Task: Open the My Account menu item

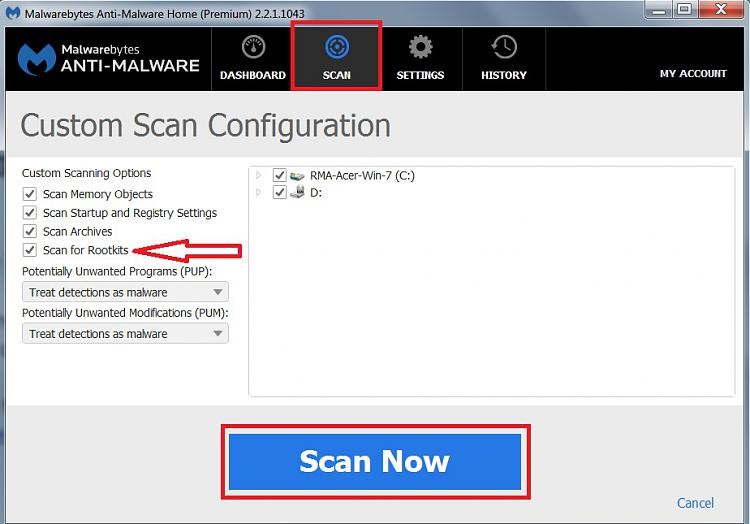Action: (693, 74)
